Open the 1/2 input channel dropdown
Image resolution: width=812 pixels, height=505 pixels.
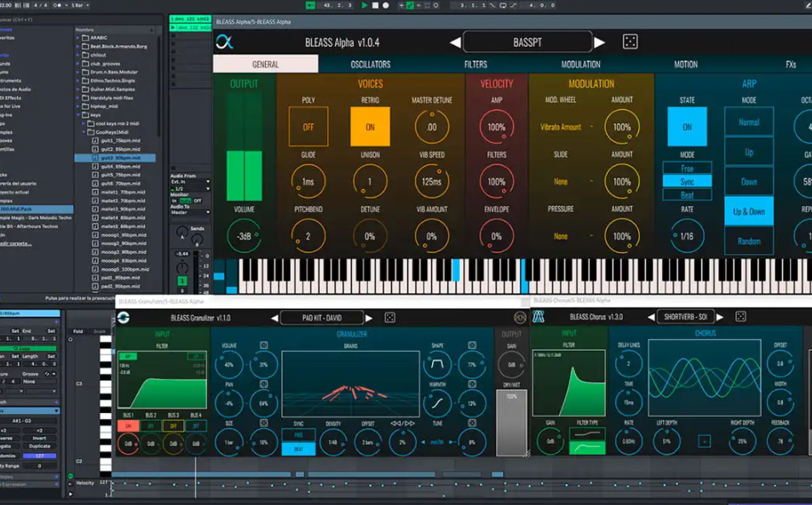click(x=190, y=189)
